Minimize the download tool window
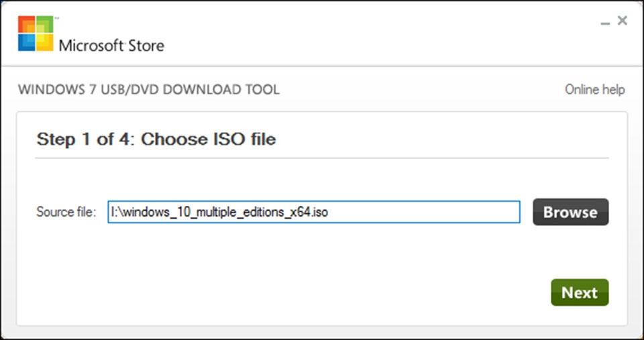Viewport: 644px width, 340px height. tap(605, 21)
